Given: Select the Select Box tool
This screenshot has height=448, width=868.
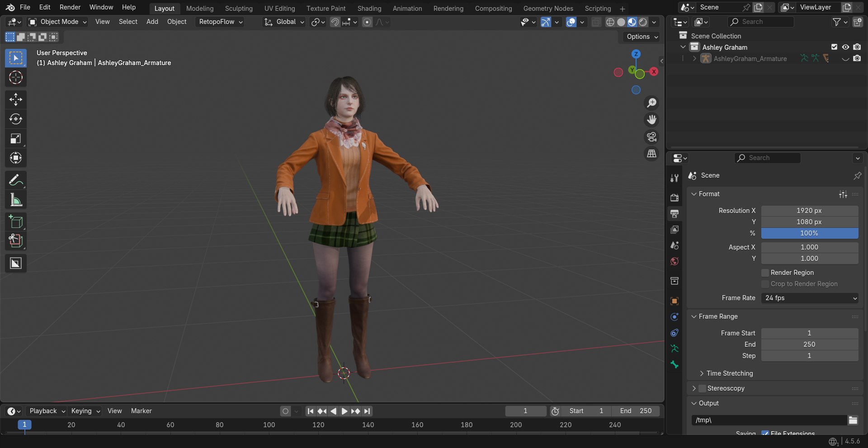Looking at the screenshot, I should tap(16, 58).
